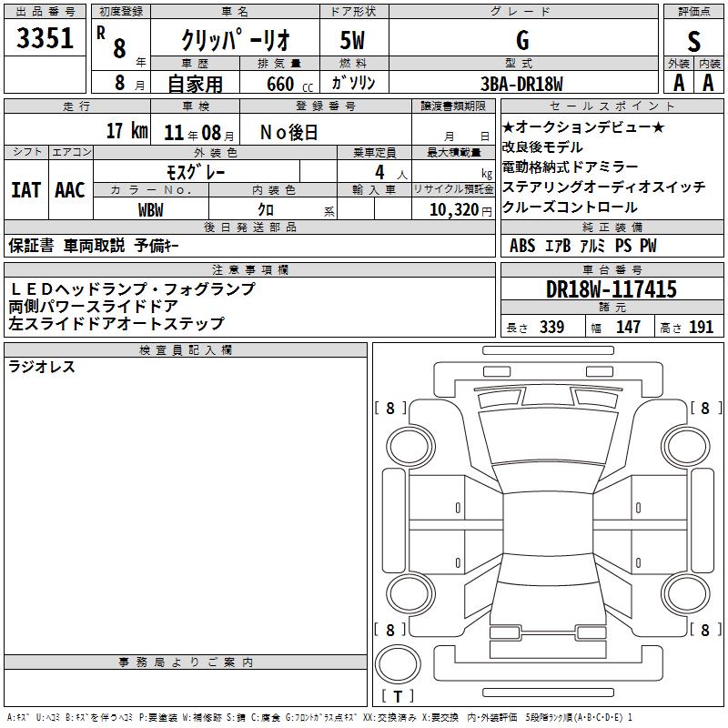Click overall evaluation score S

click(x=693, y=42)
